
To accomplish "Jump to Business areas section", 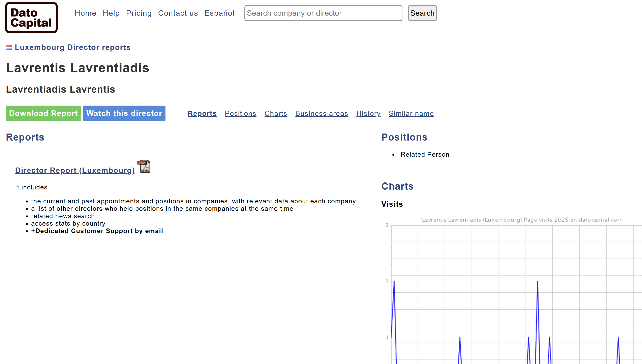I will point(322,113).
